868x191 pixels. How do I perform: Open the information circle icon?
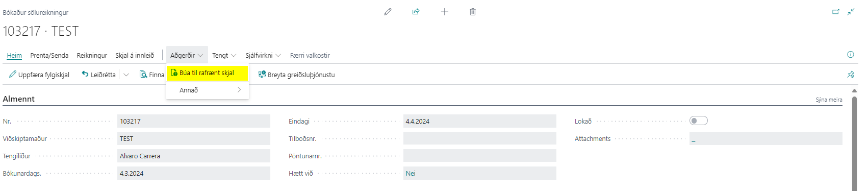[x=851, y=55]
